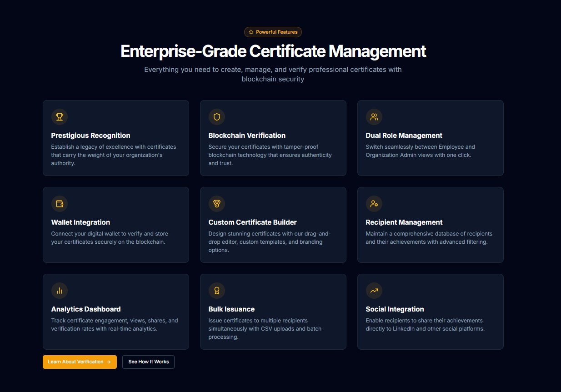Select the Recipient Management heading
The image size is (561, 392).
click(404, 222)
